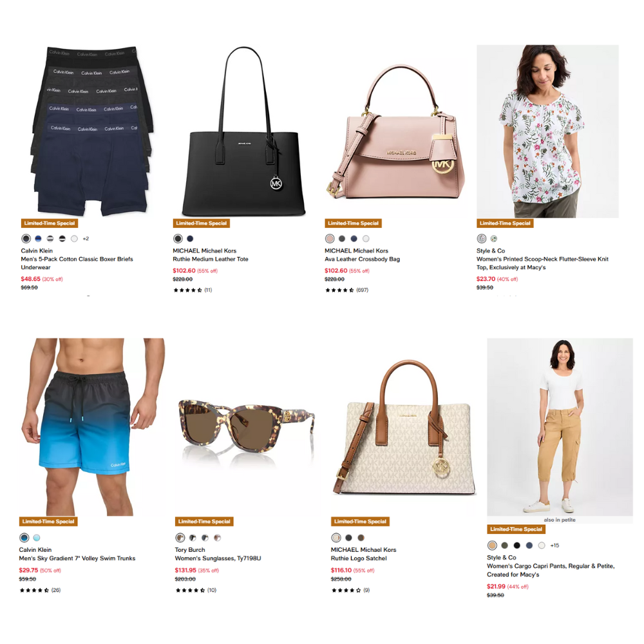Choose navy swatch for Ruthie Leather Tote
644x644 pixels.
point(190,239)
